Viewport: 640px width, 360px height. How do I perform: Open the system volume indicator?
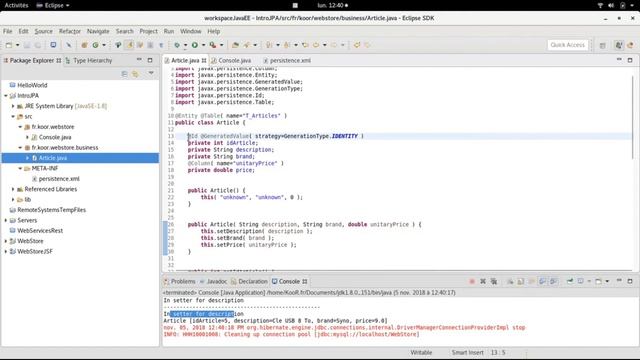click(x=611, y=5)
